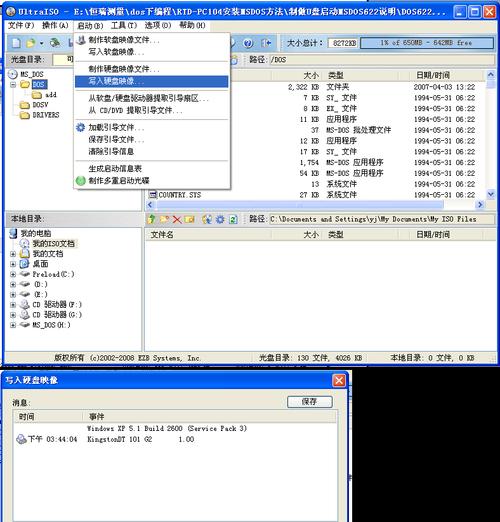Expand the CD 驱动器 (G:) node
The width and height of the screenshot is (500, 522).
pos(13,315)
